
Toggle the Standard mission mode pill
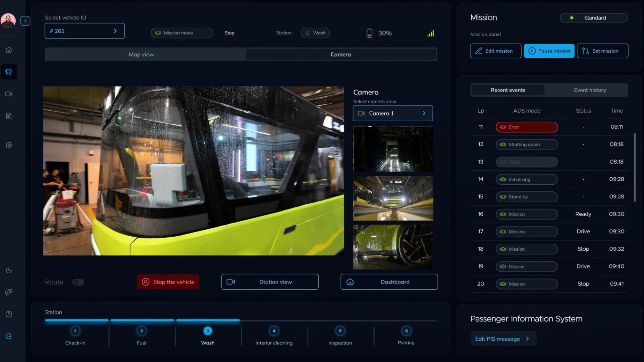pyautogui.click(x=594, y=18)
